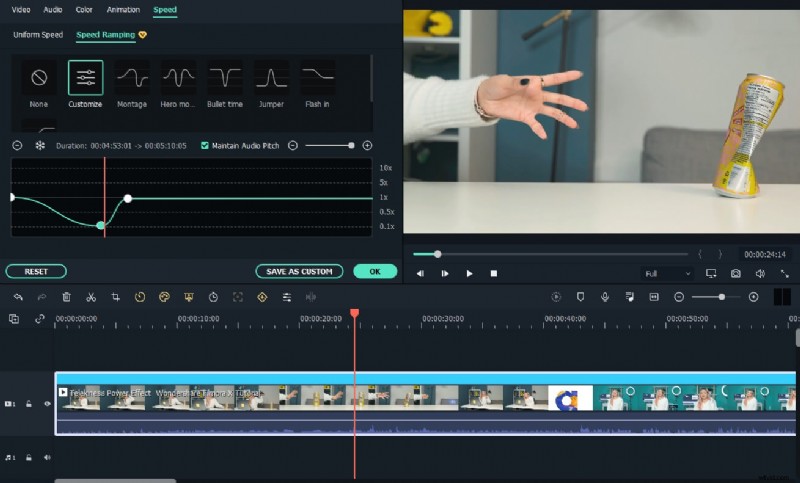Select the Speed Ramping sub-tab
The image size is (800, 483).
click(106, 35)
